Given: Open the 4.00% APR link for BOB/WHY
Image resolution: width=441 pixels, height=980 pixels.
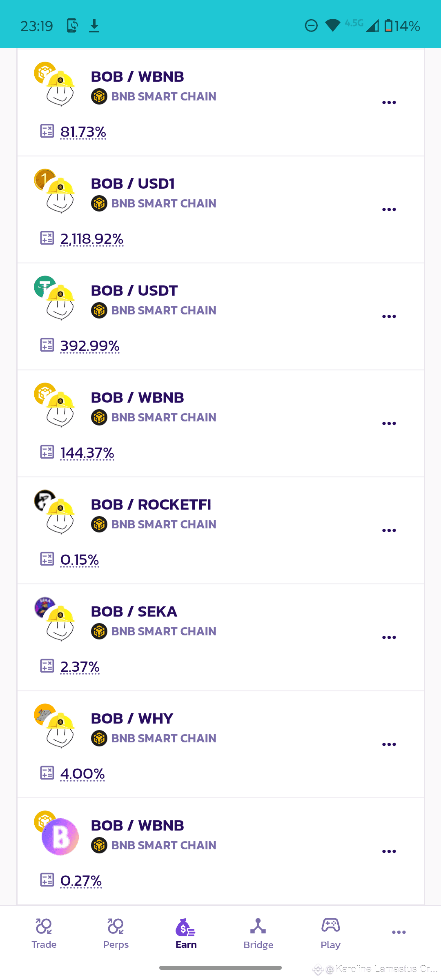Looking at the screenshot, I should pyautogui.click(x=82, y=774).
